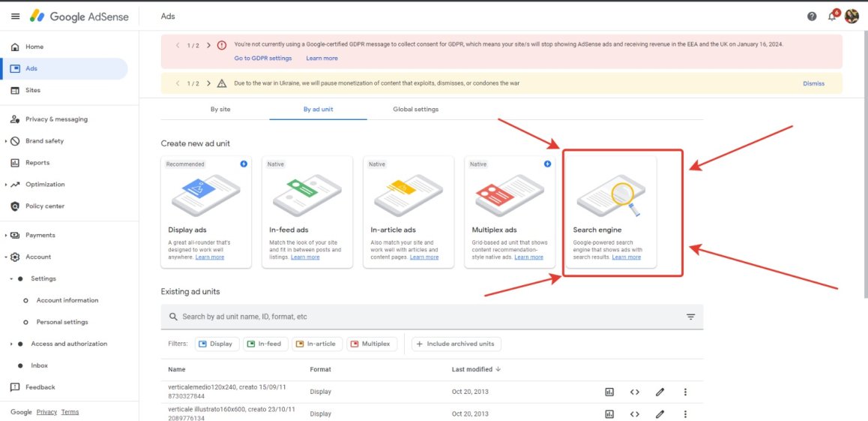868x421 pixels.
Task: View report for verticalemedio120x240 unit
Action: [609, 392]
